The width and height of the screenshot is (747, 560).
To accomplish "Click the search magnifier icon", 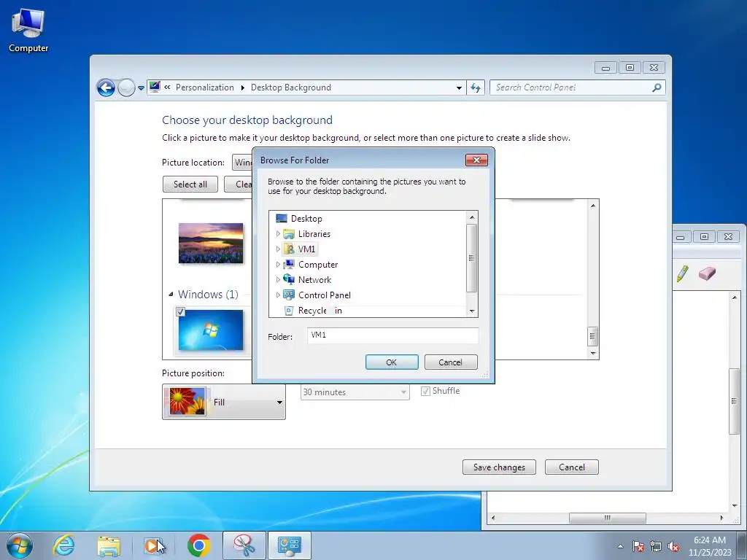I will click(x=657, y=87).
